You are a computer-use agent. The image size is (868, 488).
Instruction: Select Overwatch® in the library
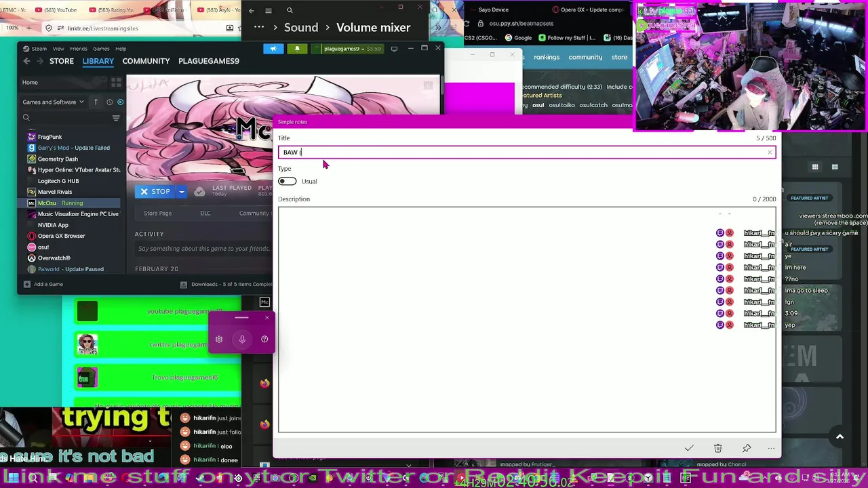tap(54, 258)
